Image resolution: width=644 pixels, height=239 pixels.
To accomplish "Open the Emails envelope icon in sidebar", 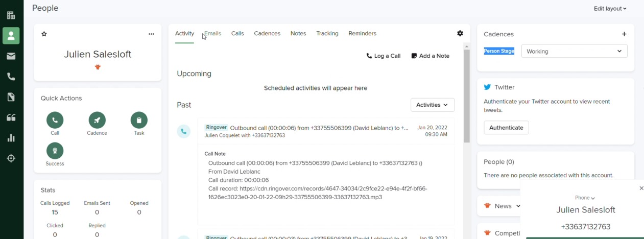I will coord(11,56).
